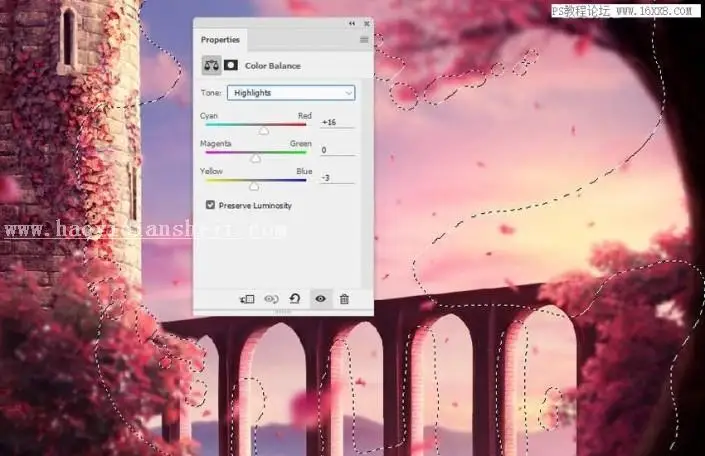Viewport: 705px width, 456px height.
Task: Click the Properties panel vertical scrollbar
Action: (x=366, y=184)
